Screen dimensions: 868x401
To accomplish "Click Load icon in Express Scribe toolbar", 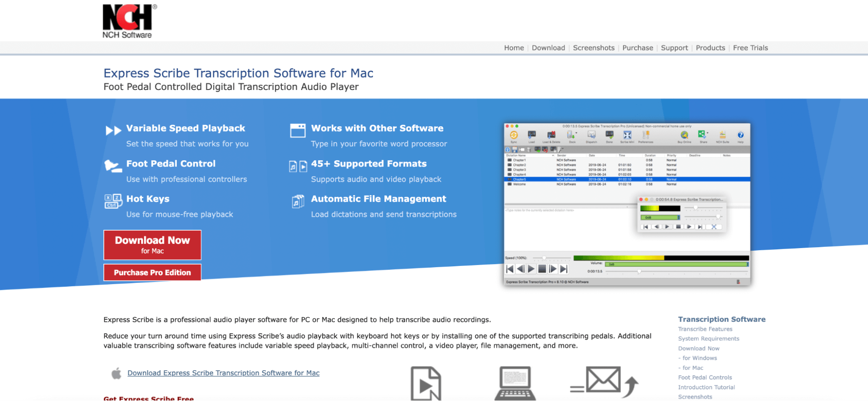I will 531,135.
